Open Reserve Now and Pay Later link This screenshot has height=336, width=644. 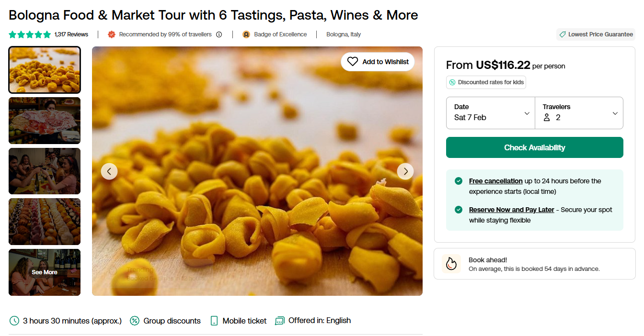[x=511, y=210]
